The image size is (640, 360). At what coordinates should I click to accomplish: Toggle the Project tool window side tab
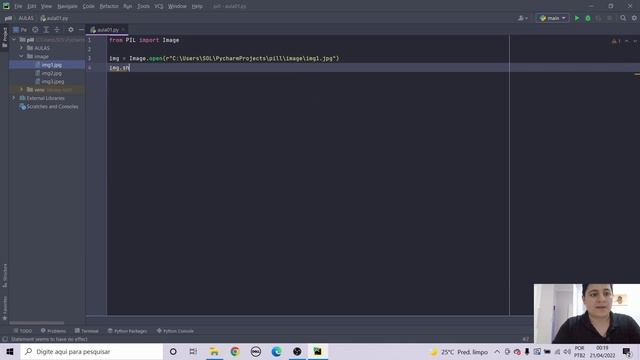tap(4, 37)
